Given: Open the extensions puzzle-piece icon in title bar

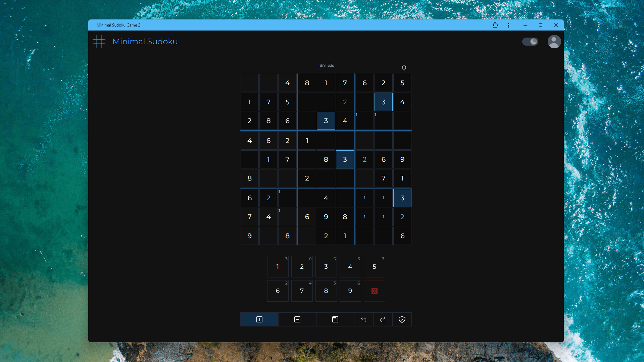Looking at the screenshot, I should click(495, 25).
